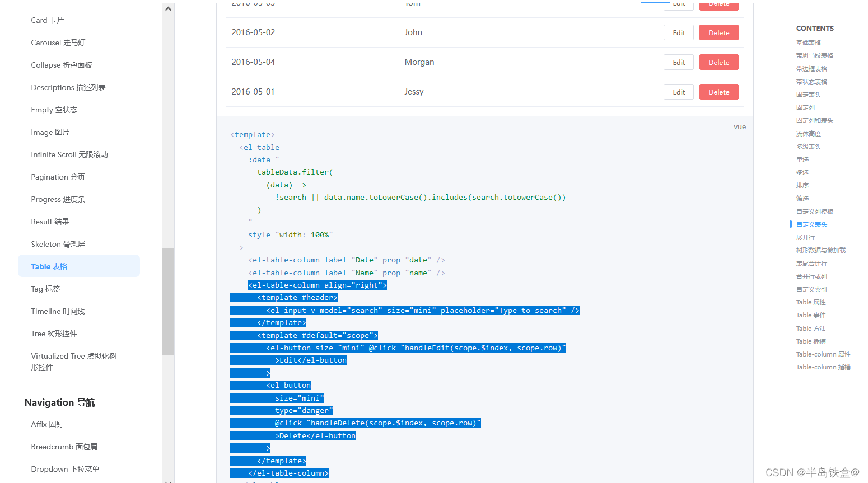
Task: Click date cell 2016-05-04
Action: (x=253, y=62)
